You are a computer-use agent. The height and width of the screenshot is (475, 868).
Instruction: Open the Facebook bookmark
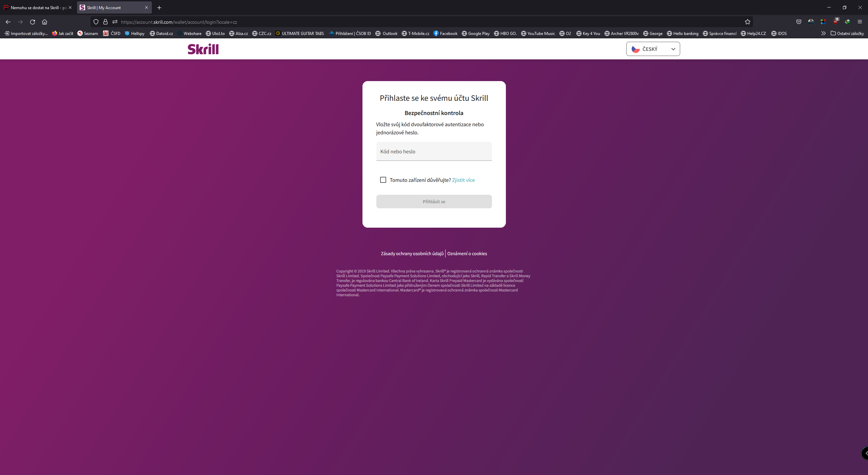445,33
